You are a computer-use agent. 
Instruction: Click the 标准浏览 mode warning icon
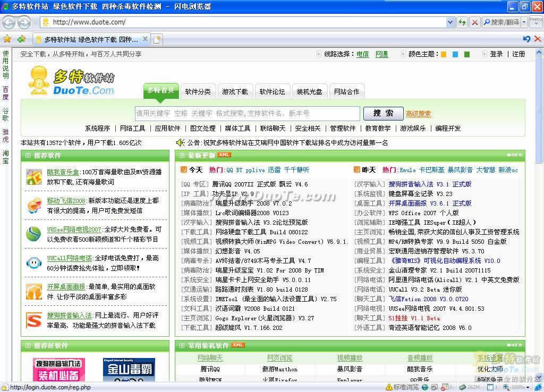(389, 387)
